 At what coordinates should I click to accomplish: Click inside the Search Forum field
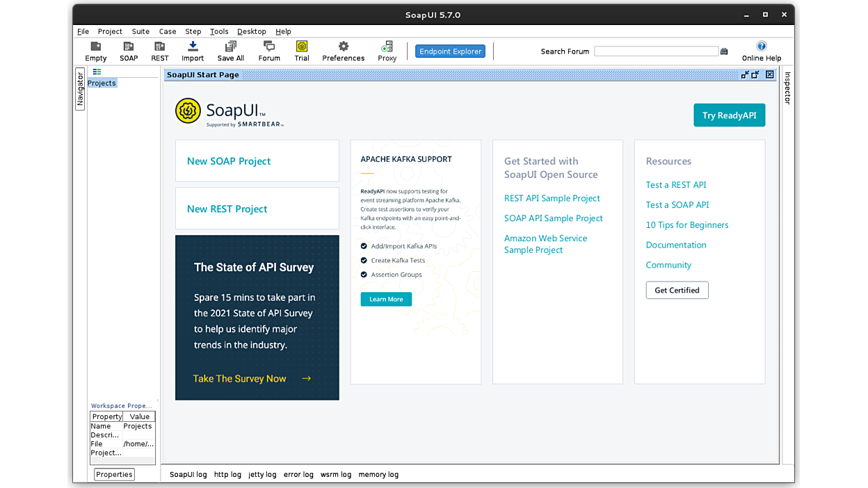[656, 51]
